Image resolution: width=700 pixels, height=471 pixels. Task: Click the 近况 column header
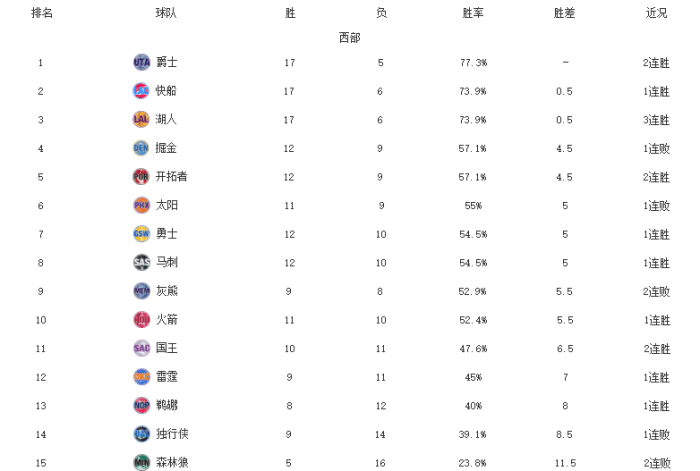click(656, 14)
